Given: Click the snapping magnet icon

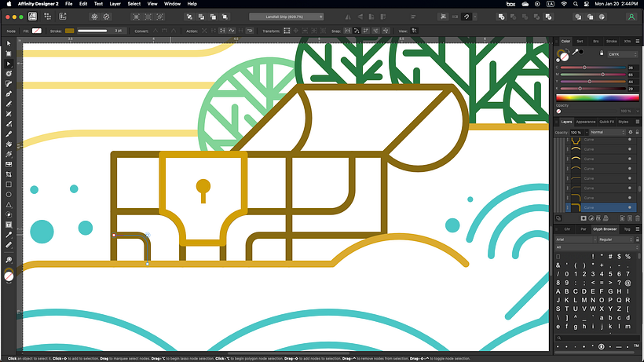Looking at the screenshot, I should point(467,16).
